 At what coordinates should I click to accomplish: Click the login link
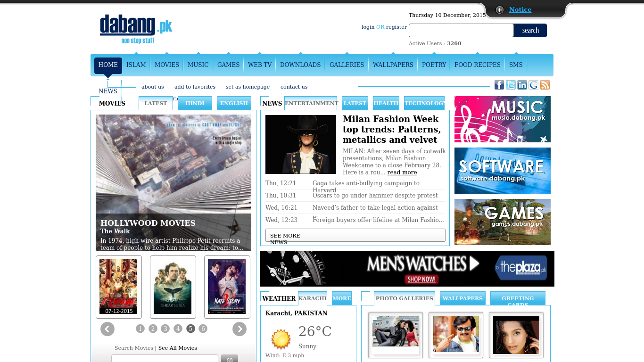tap(368, 27)
